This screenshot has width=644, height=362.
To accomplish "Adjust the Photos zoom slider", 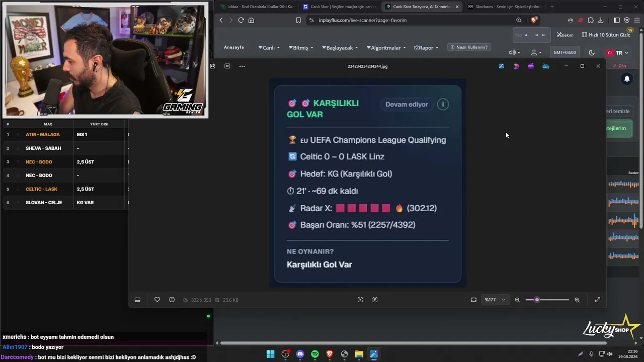I will [x=547, y=300].
